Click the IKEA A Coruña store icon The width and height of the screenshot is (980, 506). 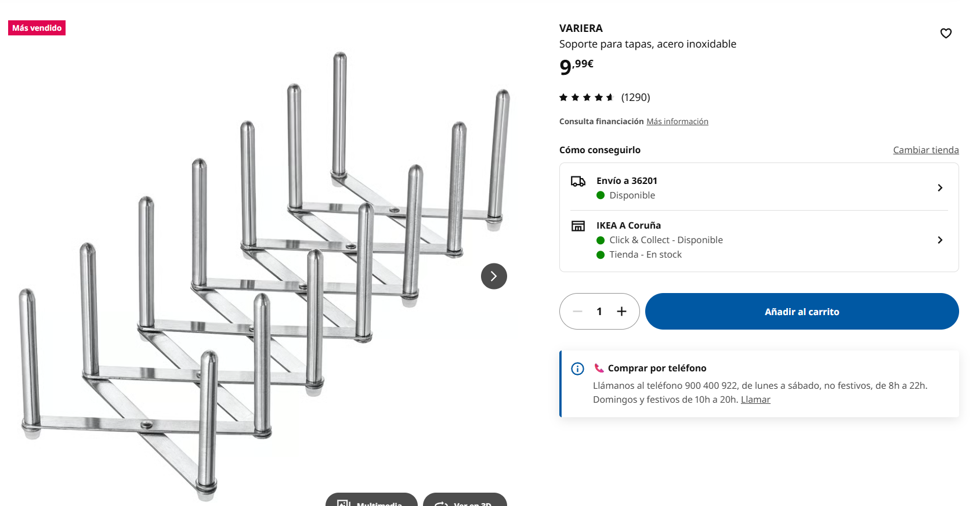[x=578, y=226]
